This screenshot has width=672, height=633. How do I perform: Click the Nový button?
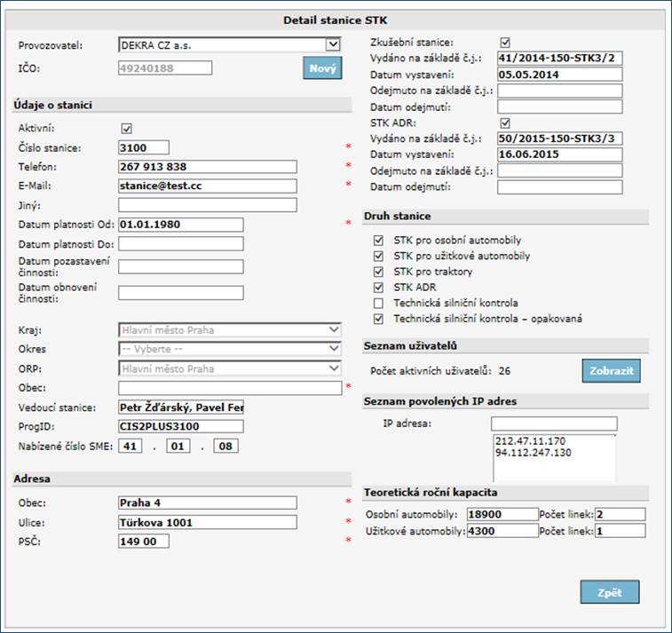(322, 68)
